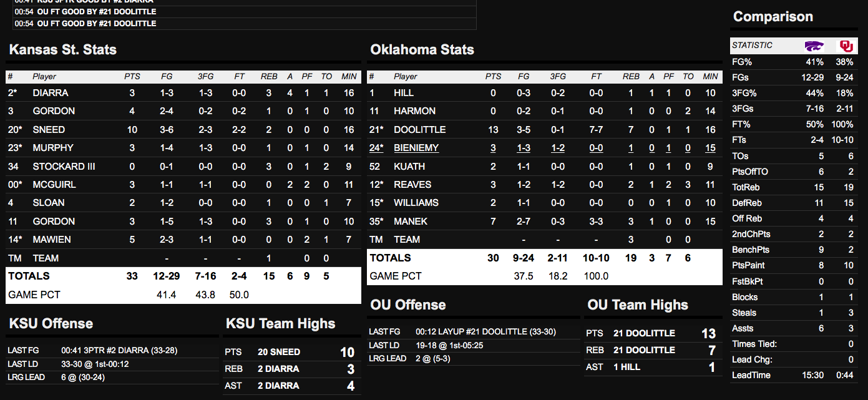Select the BenchPts comparison row
868x400 pixels.
coord(794,250)
